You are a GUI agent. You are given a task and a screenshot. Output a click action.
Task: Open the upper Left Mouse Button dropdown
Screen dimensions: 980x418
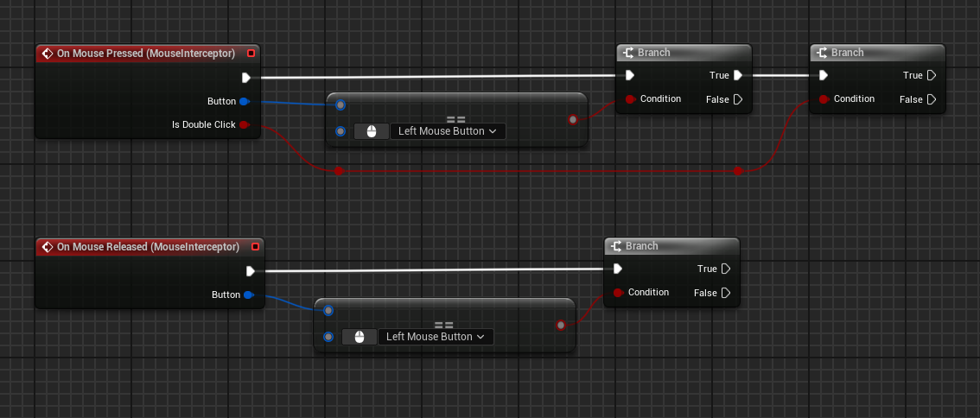[x=447, y=131]
